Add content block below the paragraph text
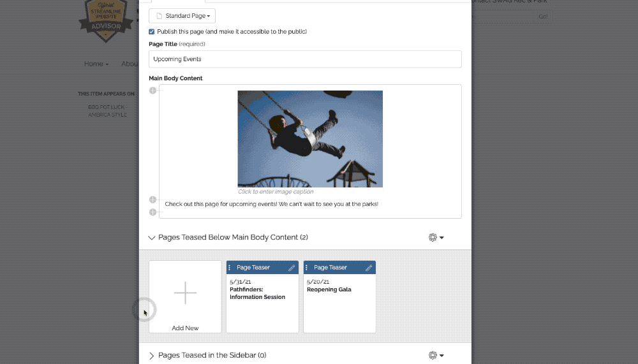638x364 pixels. tap(152, 212)
